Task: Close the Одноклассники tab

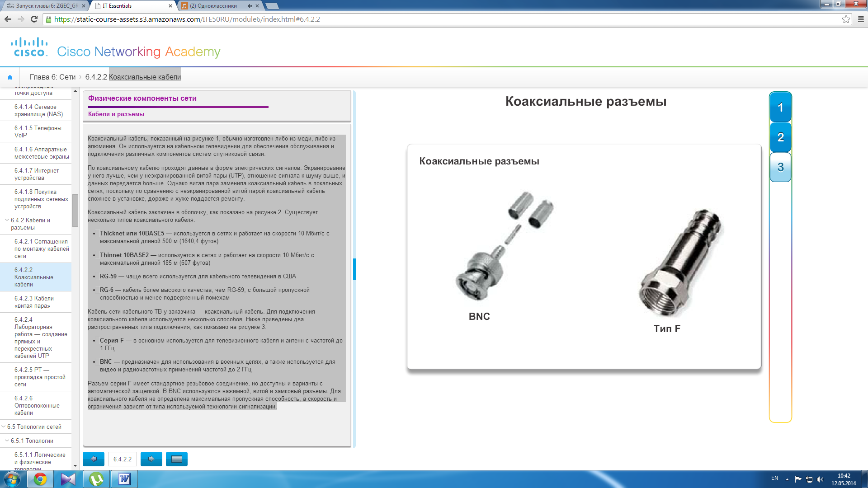Action: [x=257, y=6]
